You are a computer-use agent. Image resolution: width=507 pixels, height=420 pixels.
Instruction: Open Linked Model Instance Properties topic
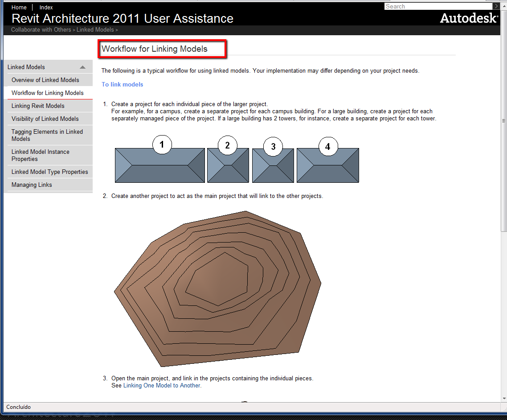coord(41,155)
